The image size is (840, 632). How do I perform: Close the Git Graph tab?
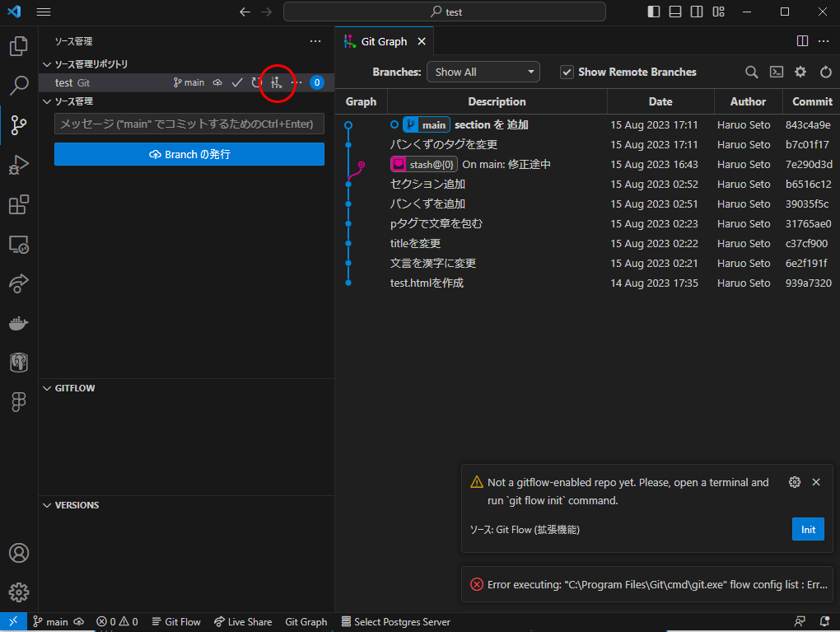(422, 41)
